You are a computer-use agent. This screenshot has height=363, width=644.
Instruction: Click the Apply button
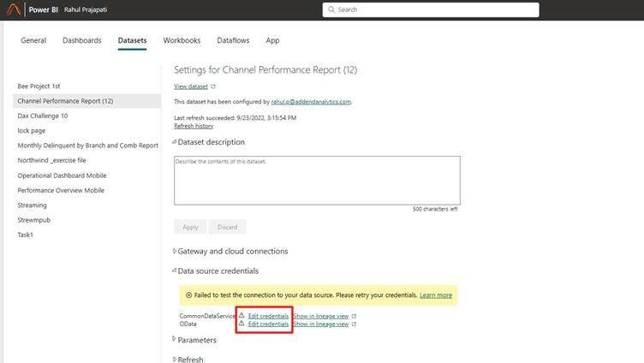tap(190, 227)
